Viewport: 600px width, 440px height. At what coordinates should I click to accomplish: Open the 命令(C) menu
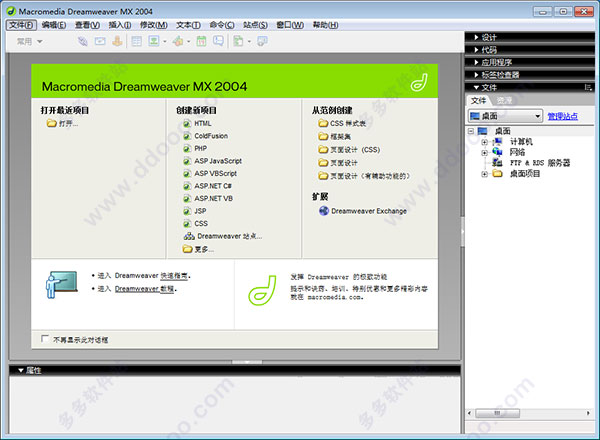click(x=222, y=25)
